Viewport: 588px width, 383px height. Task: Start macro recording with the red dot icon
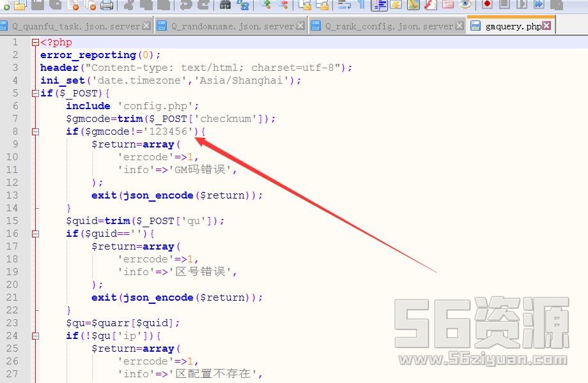point(487,4)
